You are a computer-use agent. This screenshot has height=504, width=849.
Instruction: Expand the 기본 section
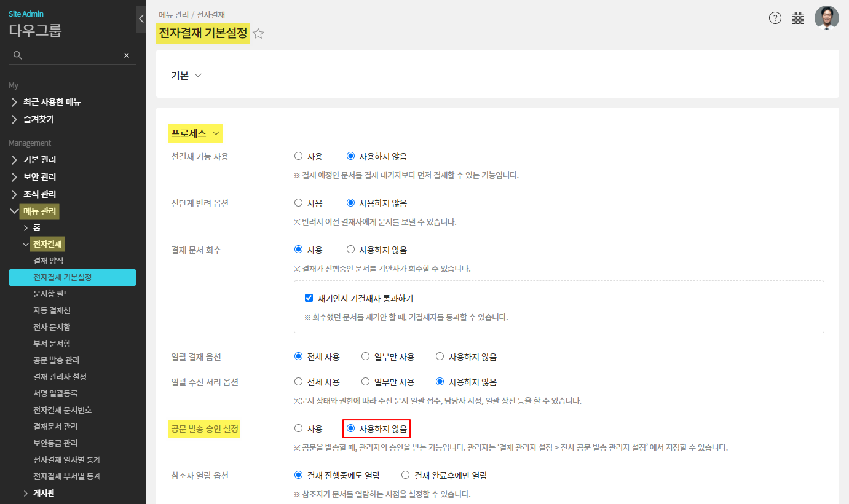186,75
